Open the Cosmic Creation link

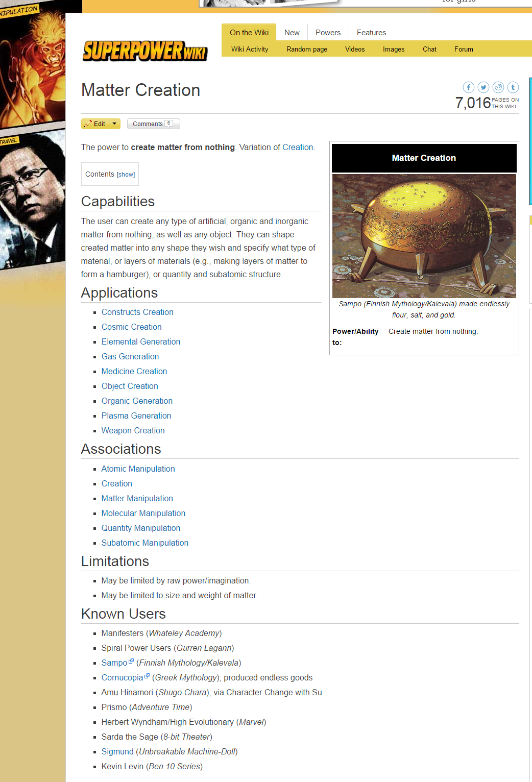click(x=131, y=327)
